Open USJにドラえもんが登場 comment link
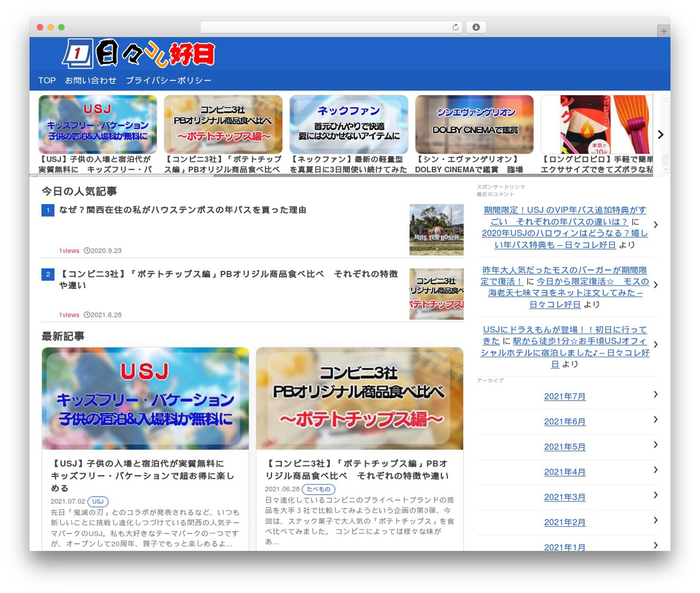 pyautogui.click(x=565, y=335)
